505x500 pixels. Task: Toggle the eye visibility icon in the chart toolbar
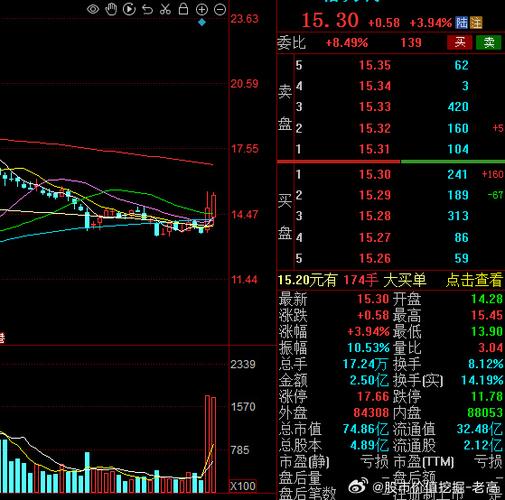point(93,9)
